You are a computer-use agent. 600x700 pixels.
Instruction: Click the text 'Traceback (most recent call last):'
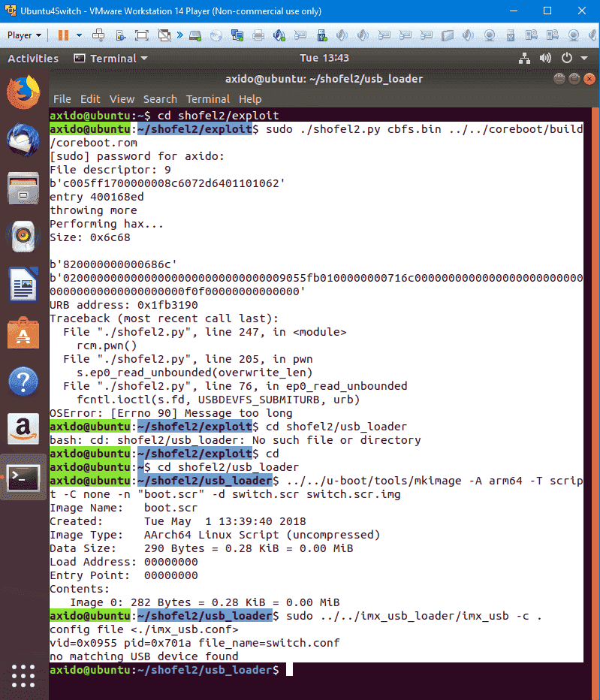[164, 318]
